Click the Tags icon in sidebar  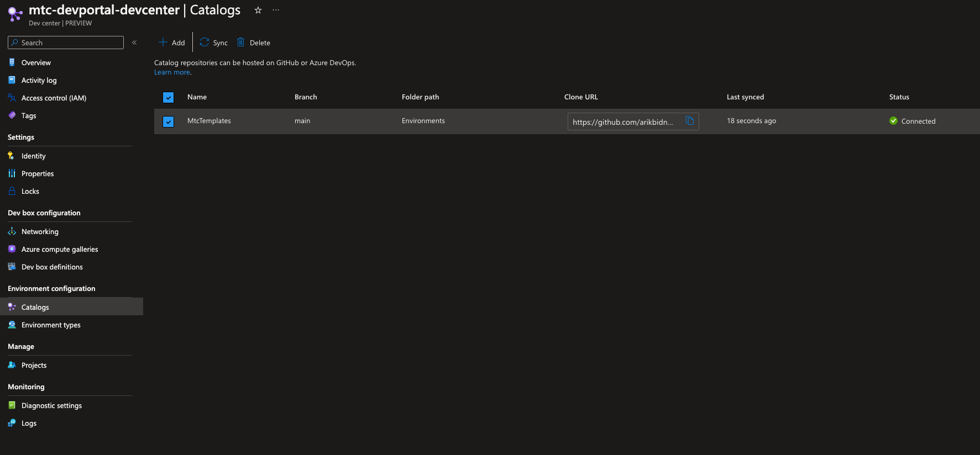[12, 115]
